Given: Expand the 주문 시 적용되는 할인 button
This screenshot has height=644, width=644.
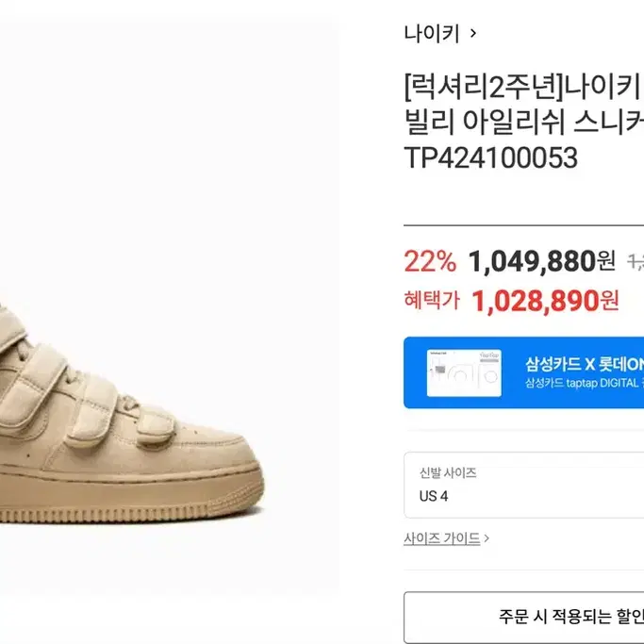Looking at the screenshot, I should [x=524, y=618].
